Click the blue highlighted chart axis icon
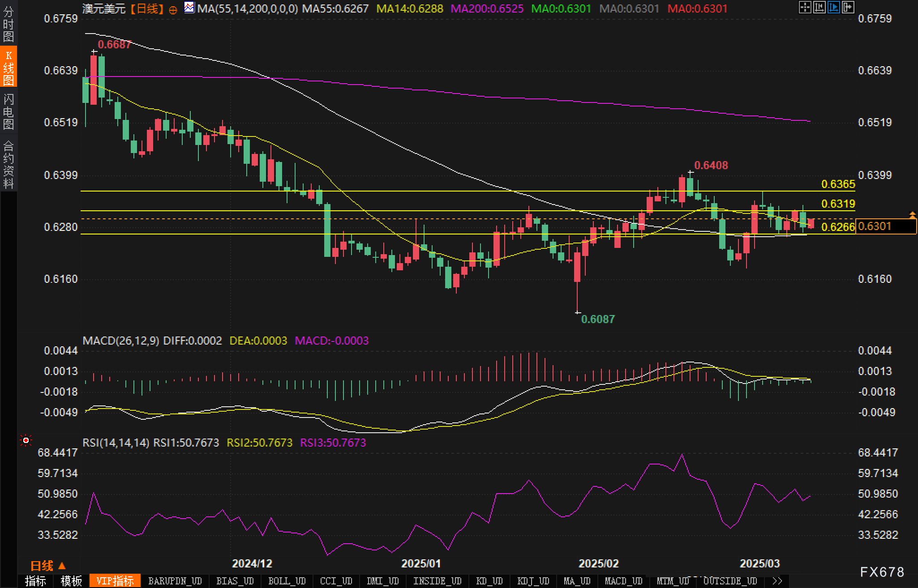The image size is (918, 588). click(x=833, y=7)
